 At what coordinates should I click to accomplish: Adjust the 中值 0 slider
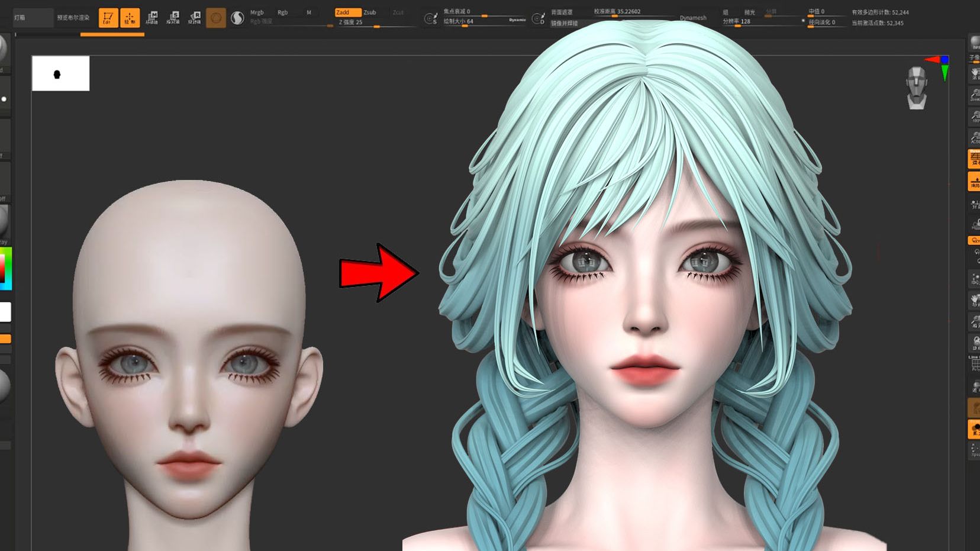827,12
